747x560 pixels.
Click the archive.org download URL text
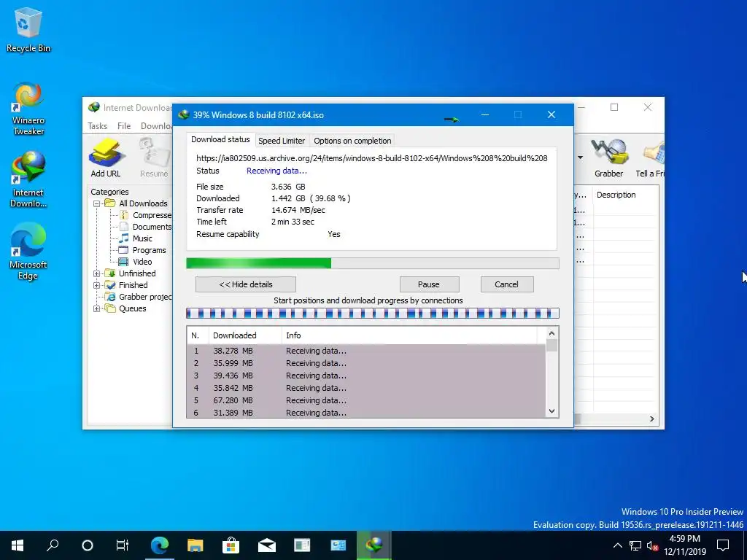coord(371,158)
